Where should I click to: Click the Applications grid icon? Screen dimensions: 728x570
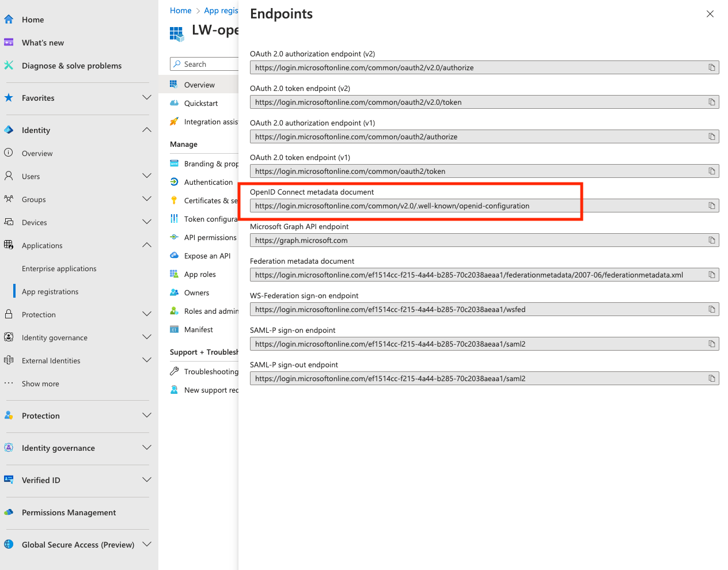(9, 245)
